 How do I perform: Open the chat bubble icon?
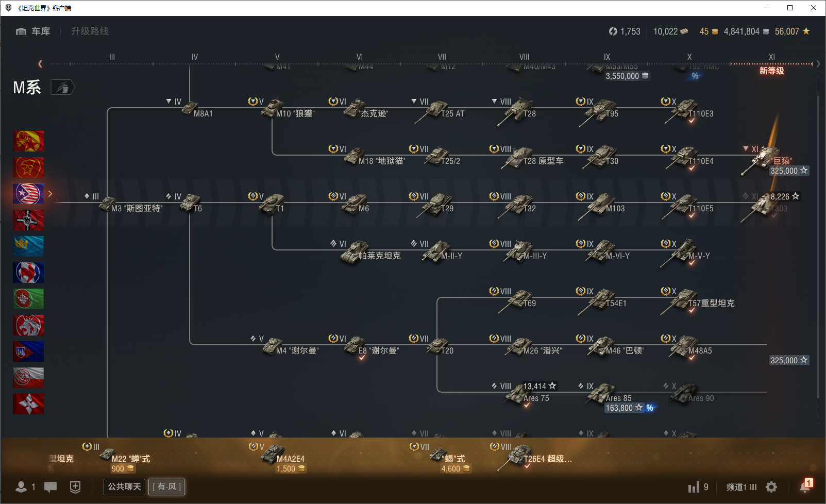pos(50,487)
